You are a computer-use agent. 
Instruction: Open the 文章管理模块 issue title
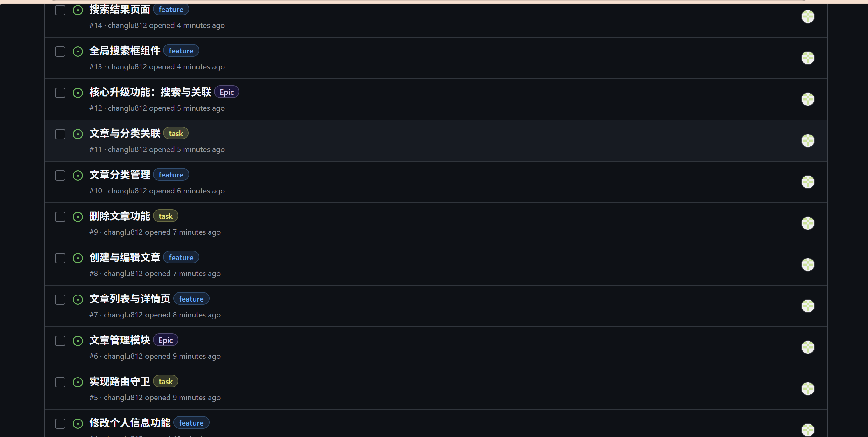click(120, 340)
